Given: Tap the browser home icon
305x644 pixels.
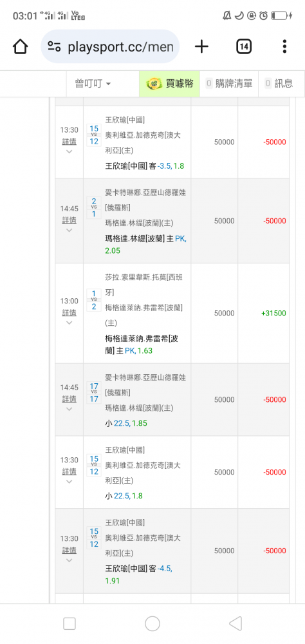Looking at the screenshot, I should 20,46.
